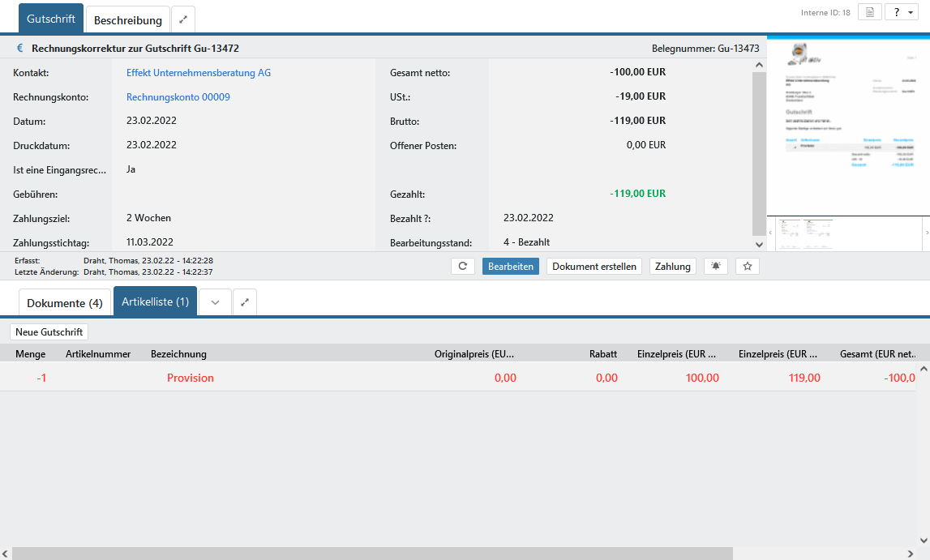
Task: Expand the top panel using the arrows icon
Action: coord(183,19)
